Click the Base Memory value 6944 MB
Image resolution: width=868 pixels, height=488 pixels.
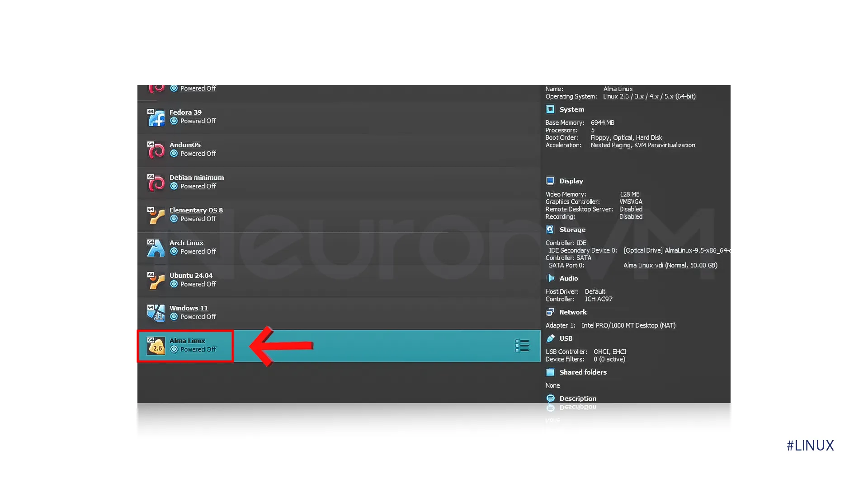[603, 122]
